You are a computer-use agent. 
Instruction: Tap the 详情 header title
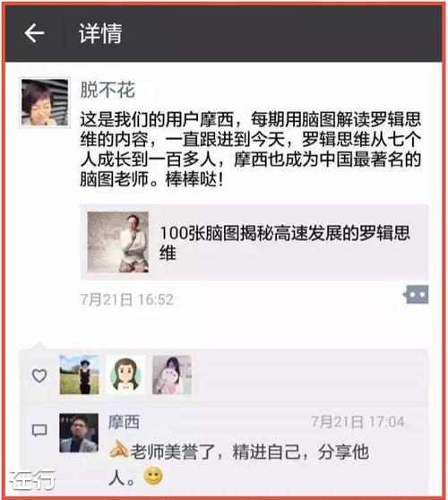(100, 33)
